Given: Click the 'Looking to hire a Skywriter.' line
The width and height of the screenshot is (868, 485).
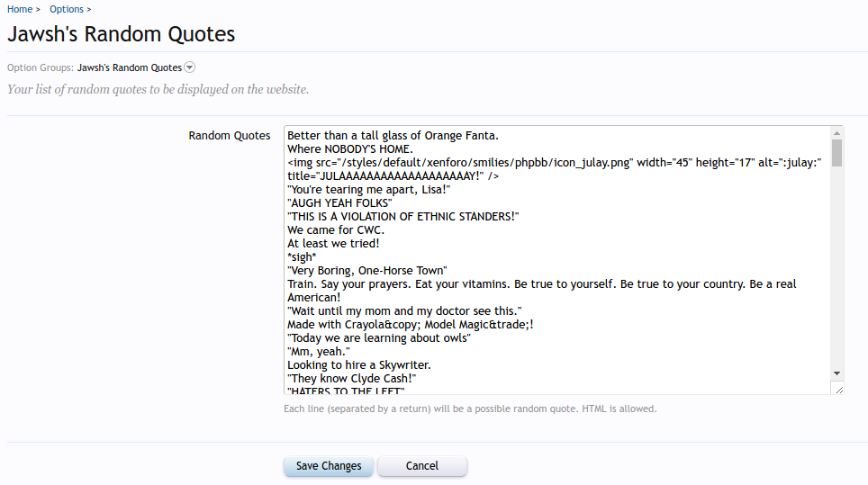Looking at the screenshot, I should [358, 365].
